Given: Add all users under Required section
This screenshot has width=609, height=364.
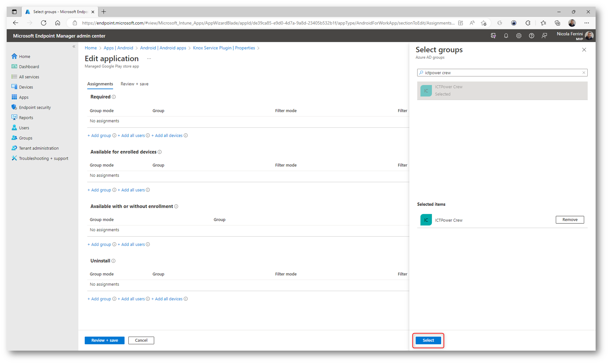Looking at the screenshot, I should tap(131, 136).
